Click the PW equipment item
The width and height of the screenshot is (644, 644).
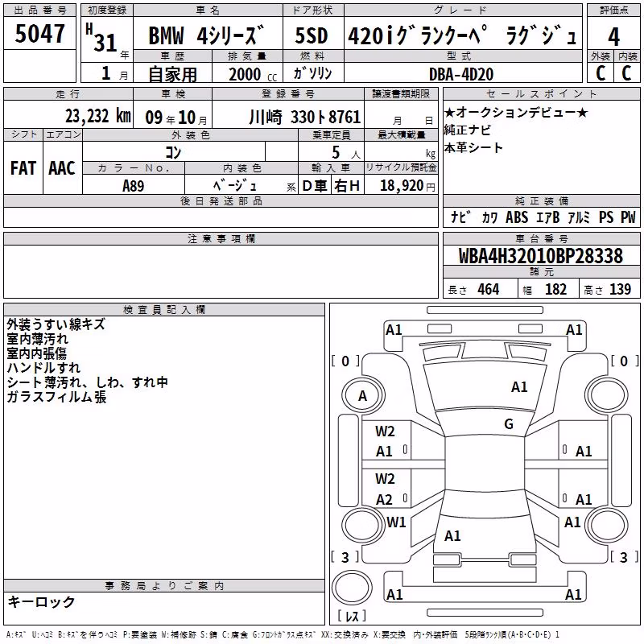(x=628, y=217)
